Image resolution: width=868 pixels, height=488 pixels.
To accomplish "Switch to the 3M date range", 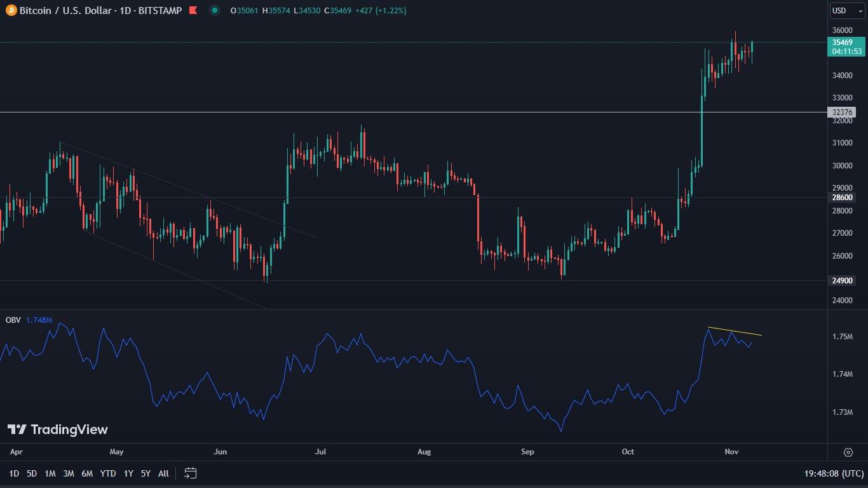I will (x=69, y=473).
